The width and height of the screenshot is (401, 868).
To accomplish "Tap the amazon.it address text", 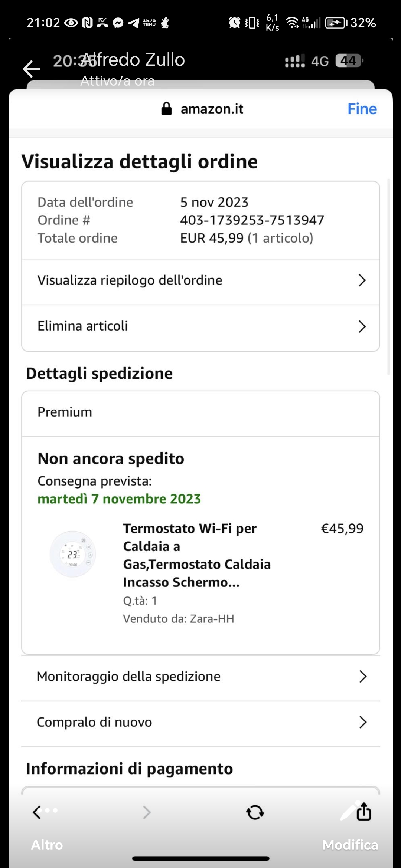I will coord(212,109).
